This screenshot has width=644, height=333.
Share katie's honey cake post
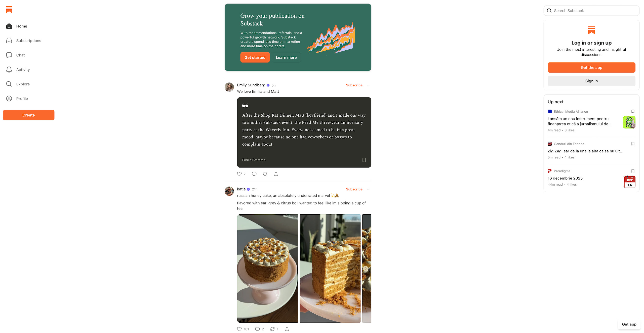[x=287, y=329]
